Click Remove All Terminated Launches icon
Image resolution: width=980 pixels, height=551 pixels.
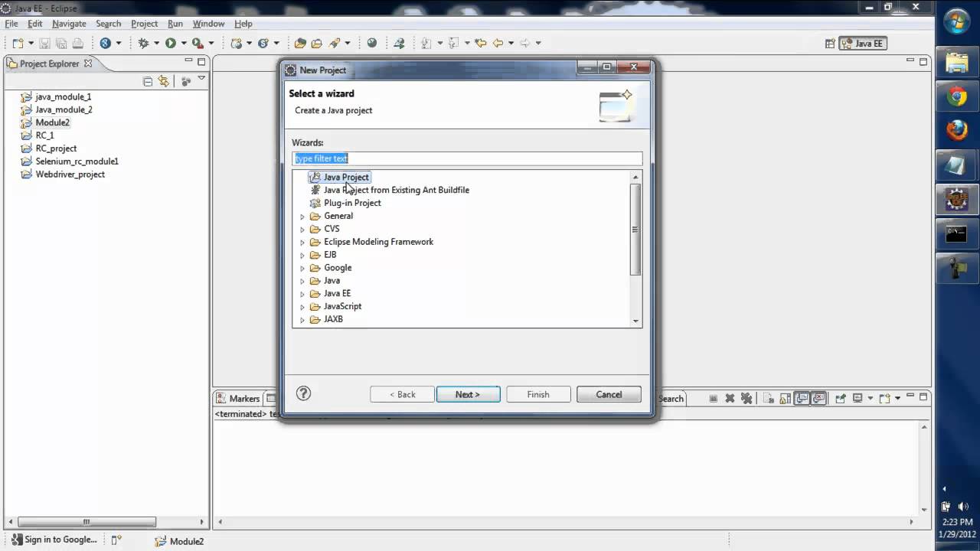click(x=746, y=398)
